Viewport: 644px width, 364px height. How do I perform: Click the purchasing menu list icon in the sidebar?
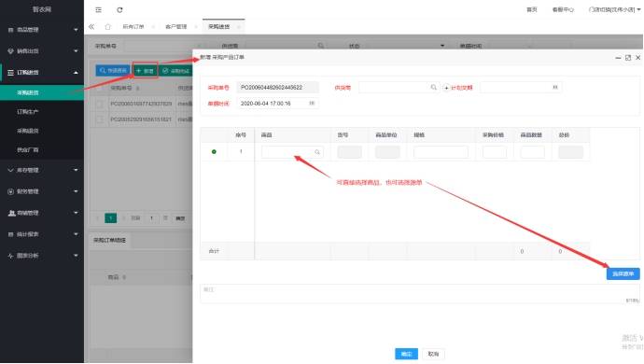(10, 72)
